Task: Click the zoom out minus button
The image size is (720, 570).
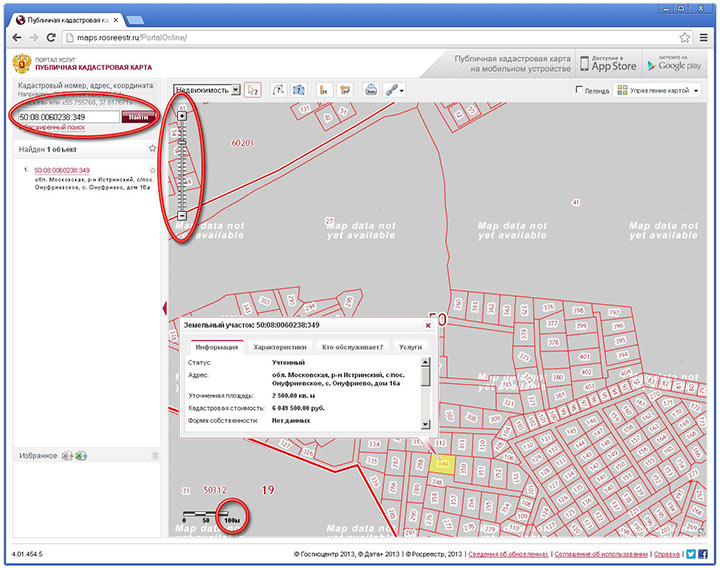Action: coord(182,216)
